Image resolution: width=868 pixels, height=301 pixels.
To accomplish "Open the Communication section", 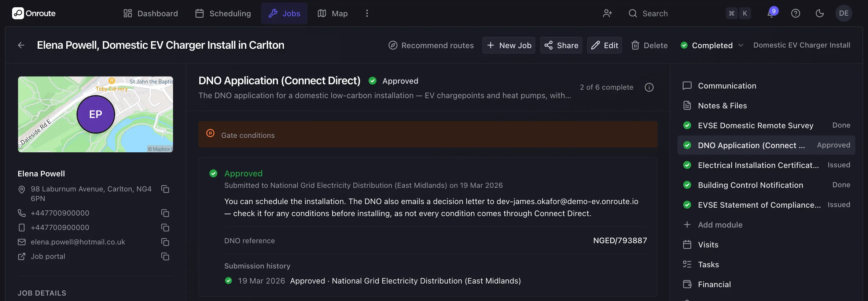I will (766, 86).
